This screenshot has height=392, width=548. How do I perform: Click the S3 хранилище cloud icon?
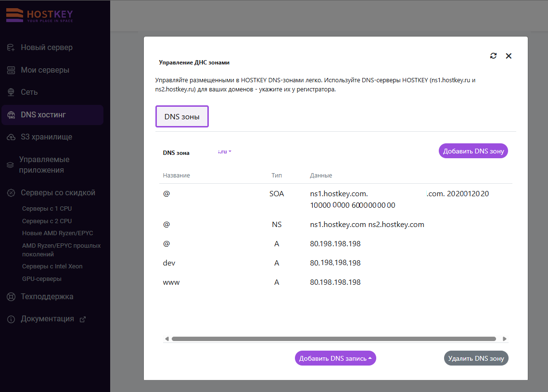point(11,137)
